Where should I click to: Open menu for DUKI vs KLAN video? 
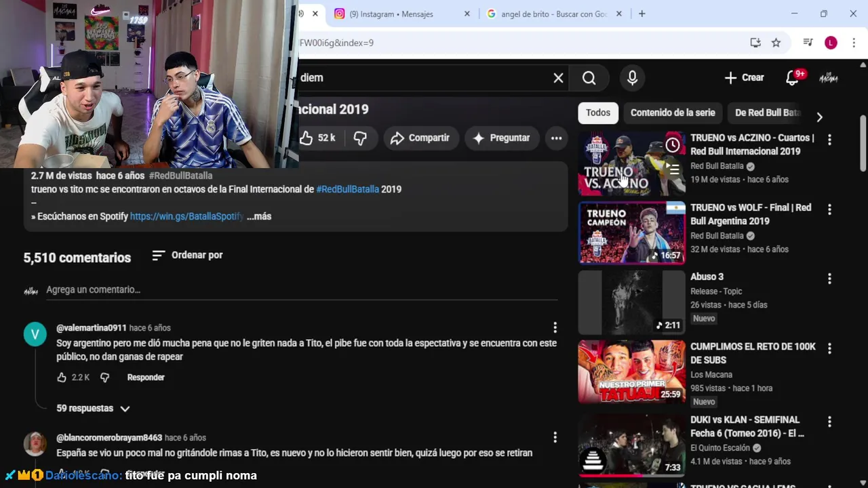pos(829,422)
